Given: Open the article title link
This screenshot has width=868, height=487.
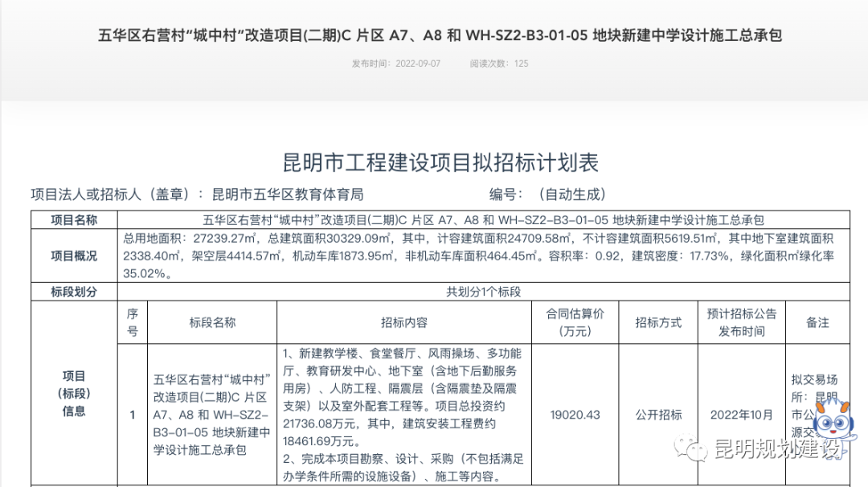Looking at the screenshot, I should tap(434, 35).
